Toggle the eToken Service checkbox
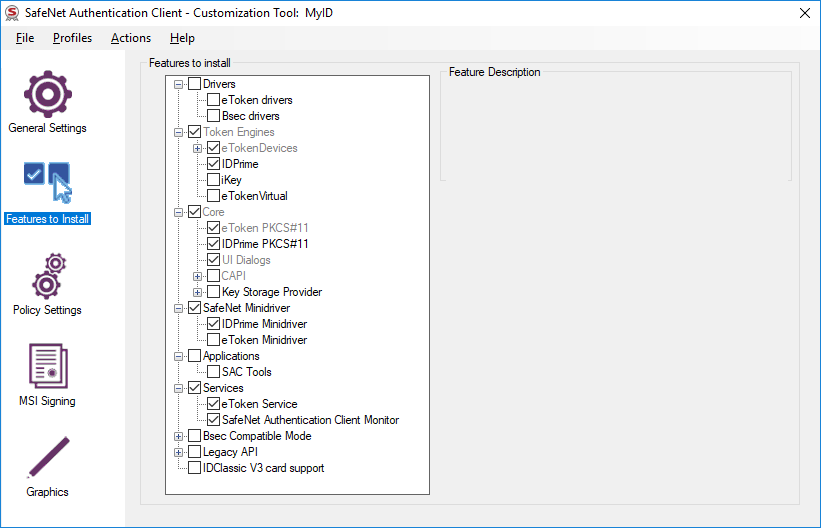 point(214,404)
